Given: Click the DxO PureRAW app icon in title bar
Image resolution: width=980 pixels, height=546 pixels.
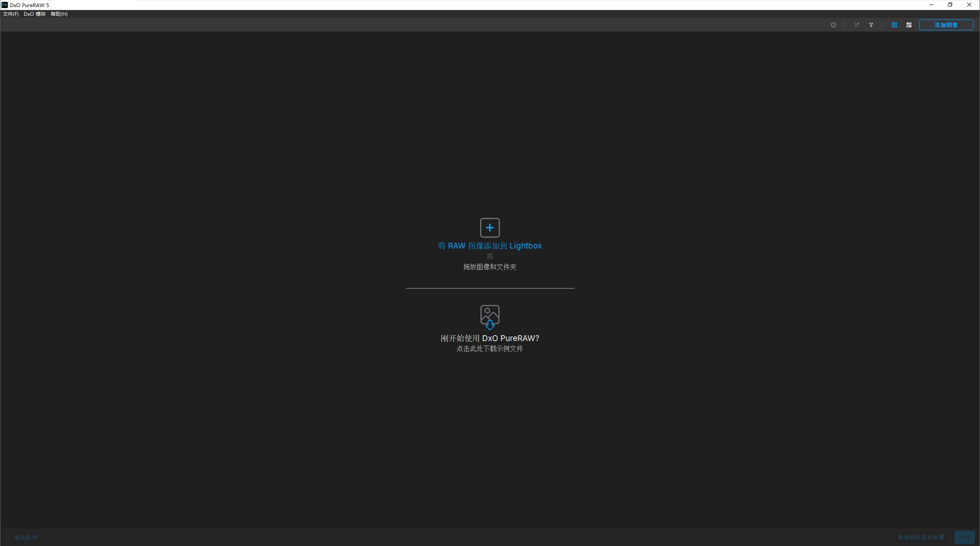Looking at the screenshot, I should click(x=5, y=5).
